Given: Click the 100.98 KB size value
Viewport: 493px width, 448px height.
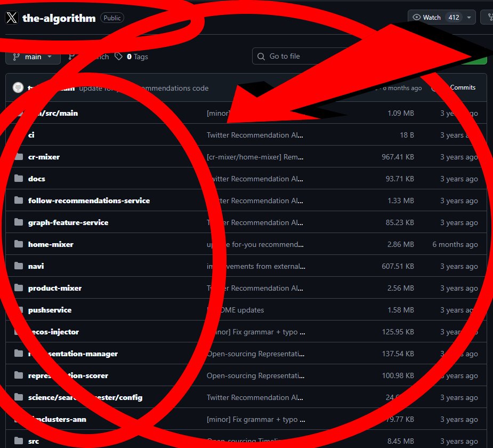Looking at the screenshot, I should [x=398, y=375].
